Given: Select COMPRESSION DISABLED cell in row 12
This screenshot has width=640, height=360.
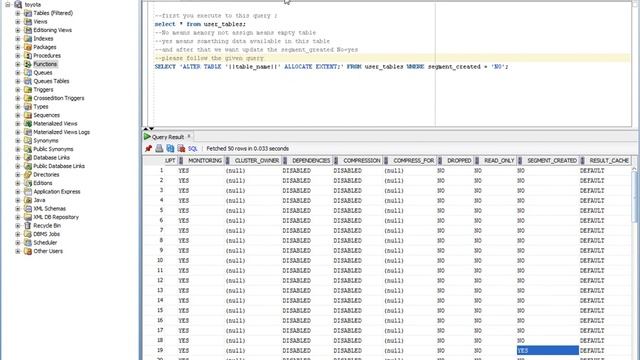Looking at the screenshot, I should [x=358, y=280].
